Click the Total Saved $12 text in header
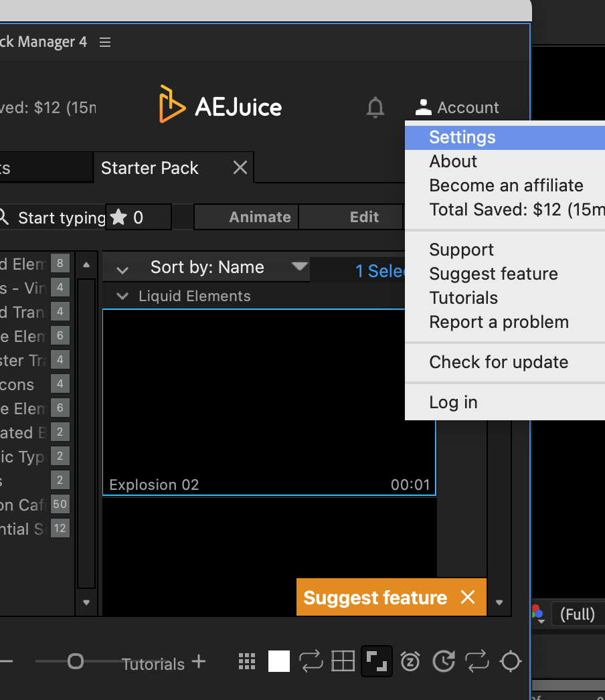The image size is (605, 700). point(48,108)
